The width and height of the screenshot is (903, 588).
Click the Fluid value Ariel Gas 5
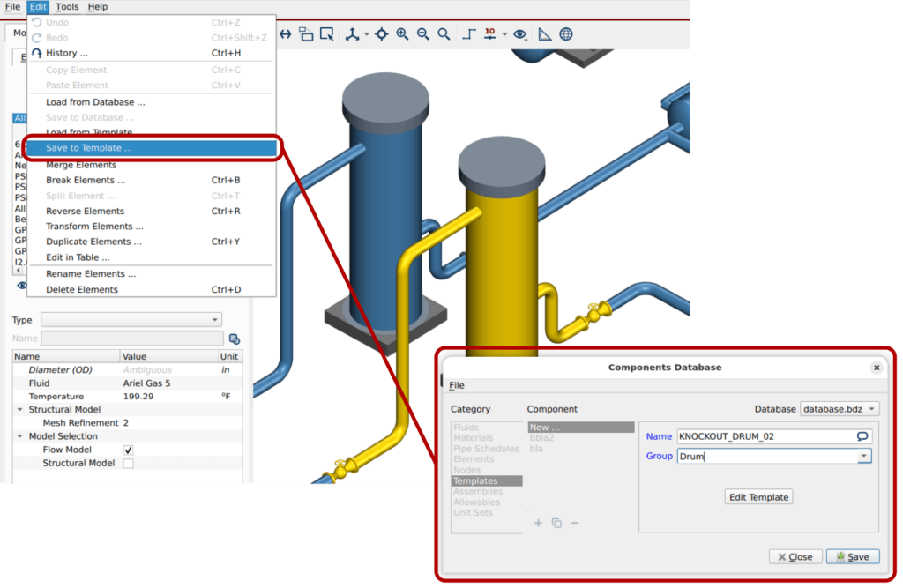[x=147, y=383]
